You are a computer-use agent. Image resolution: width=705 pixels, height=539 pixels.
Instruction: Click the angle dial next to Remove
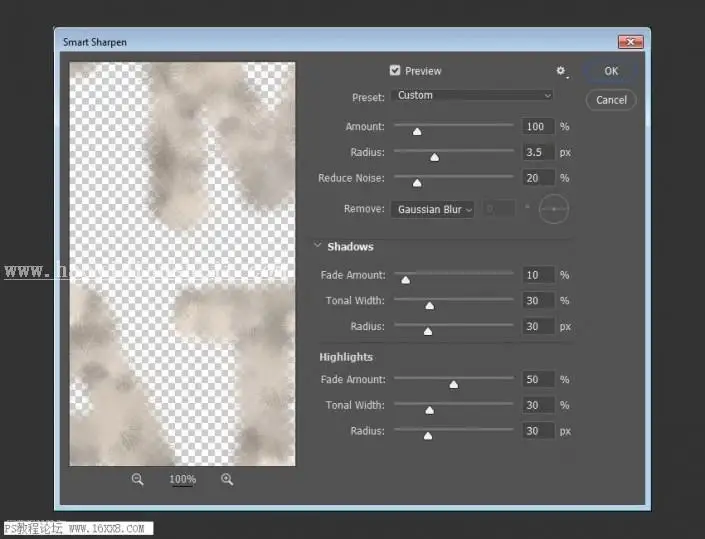pos(554,209)
